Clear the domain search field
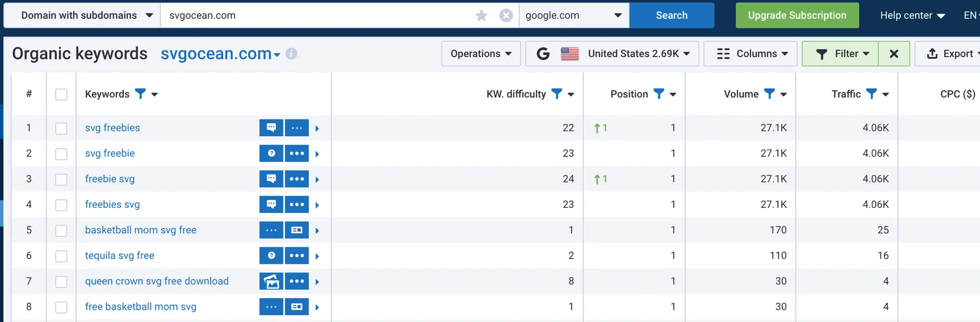 (x=506, y=15)
